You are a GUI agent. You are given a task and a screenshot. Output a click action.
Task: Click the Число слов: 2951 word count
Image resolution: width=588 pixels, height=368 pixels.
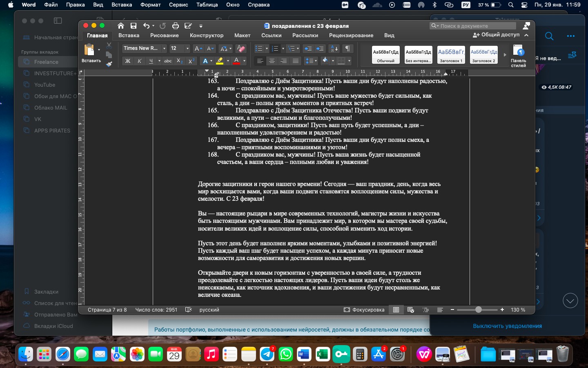[x=156, y=310]
